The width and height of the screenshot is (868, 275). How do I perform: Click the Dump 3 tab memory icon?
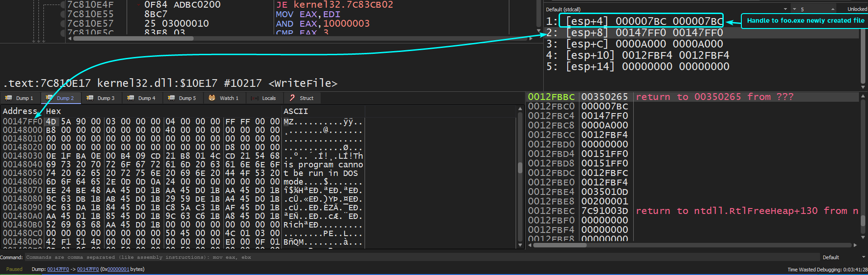tap(90, 98)
